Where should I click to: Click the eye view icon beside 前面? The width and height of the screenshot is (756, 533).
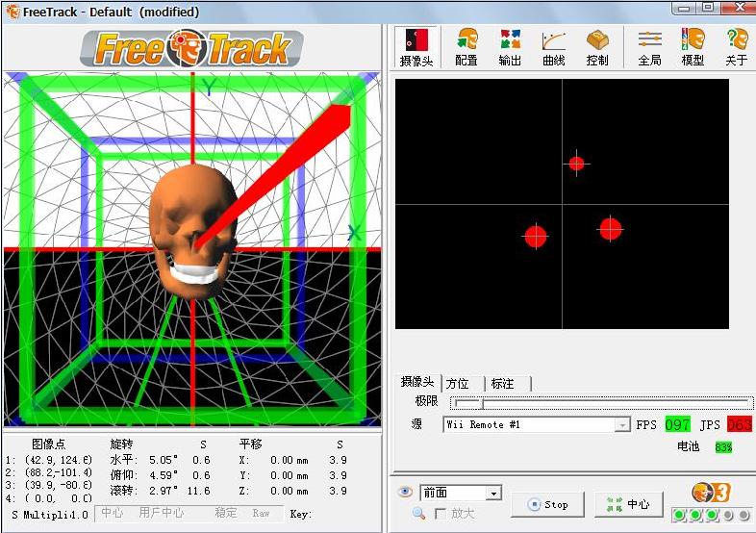click(x=405, y=492)
